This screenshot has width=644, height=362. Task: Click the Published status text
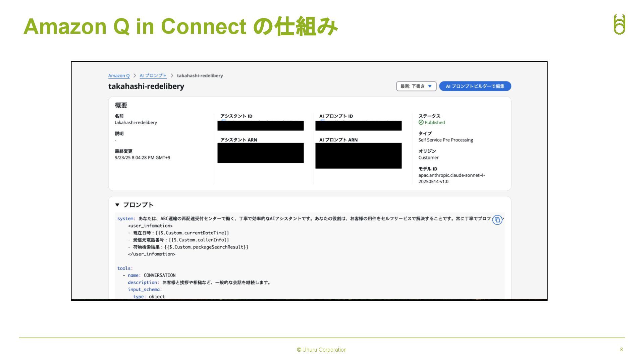tap(435, 122)
